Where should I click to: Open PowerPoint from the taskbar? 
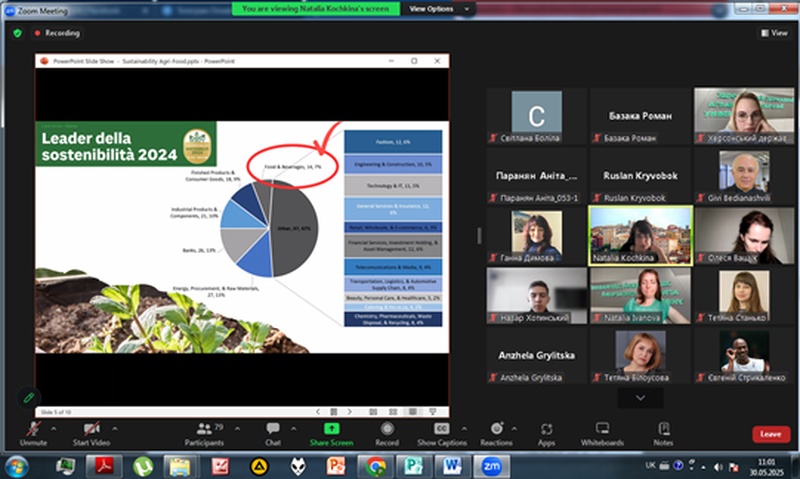pos(336,466)
